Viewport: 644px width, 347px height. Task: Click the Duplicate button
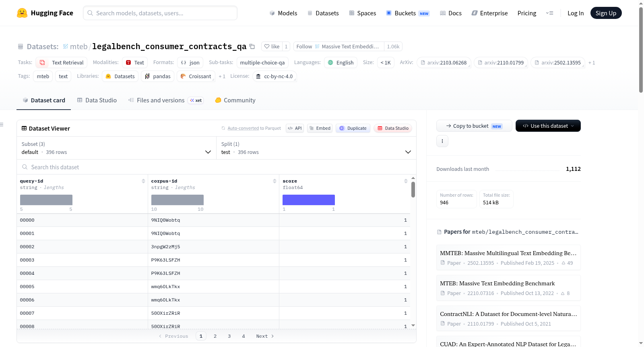(353, 128)
